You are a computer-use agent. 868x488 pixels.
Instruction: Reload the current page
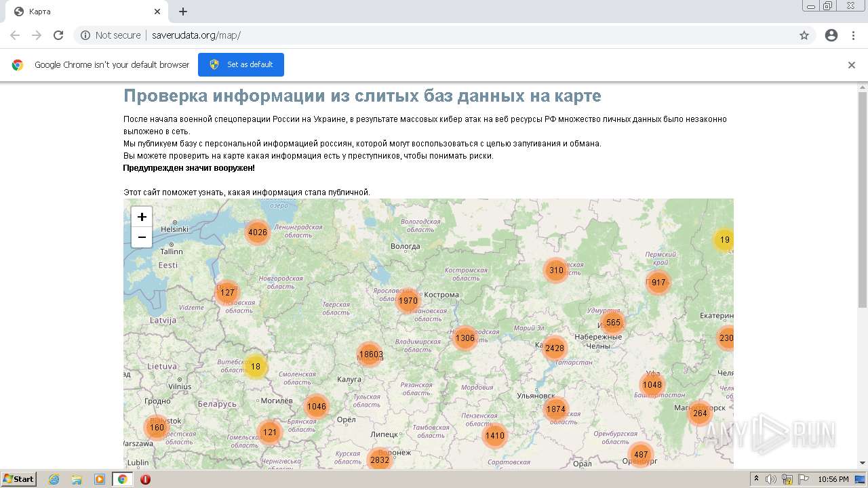pyautogui.click(x=58, y=35)
